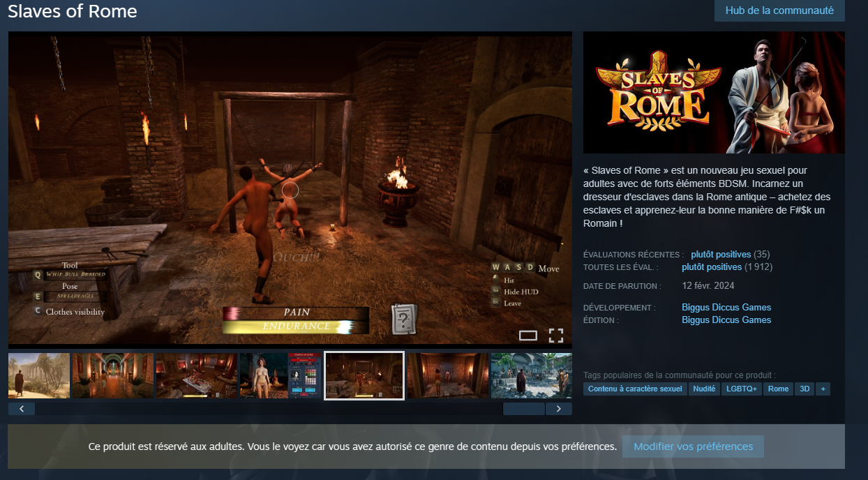Open all reviews 'plutôt positives' link (1 912)
The image size is (868, 480).
click(x=712, y=267)
